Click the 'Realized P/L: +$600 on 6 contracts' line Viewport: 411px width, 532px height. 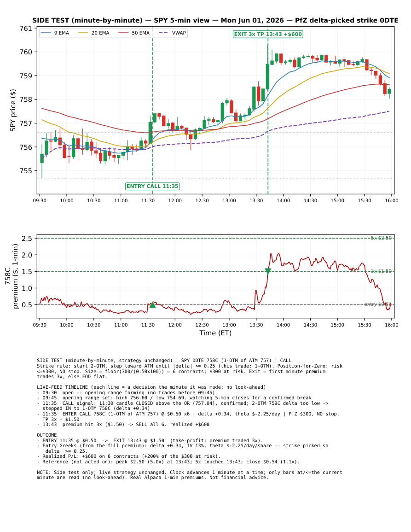[129, 456]
